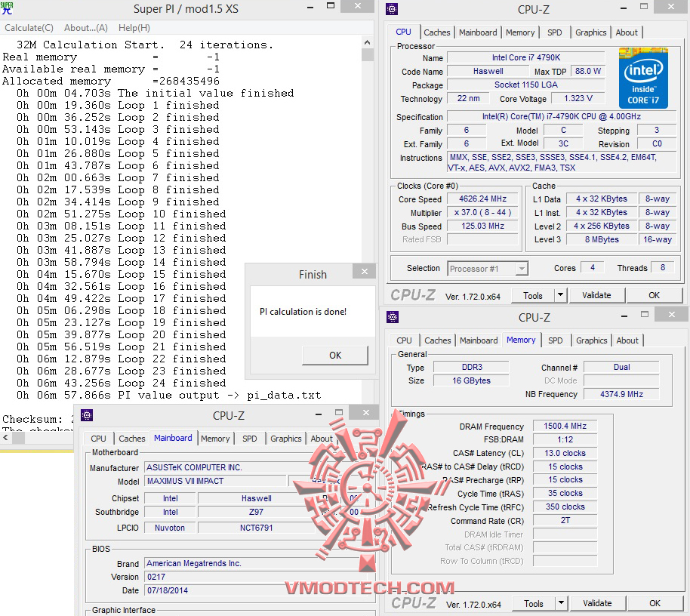The image size is (690, 616).
Task: Switch to Mainboard tab in top CPU-Z window
Action: 478,32
